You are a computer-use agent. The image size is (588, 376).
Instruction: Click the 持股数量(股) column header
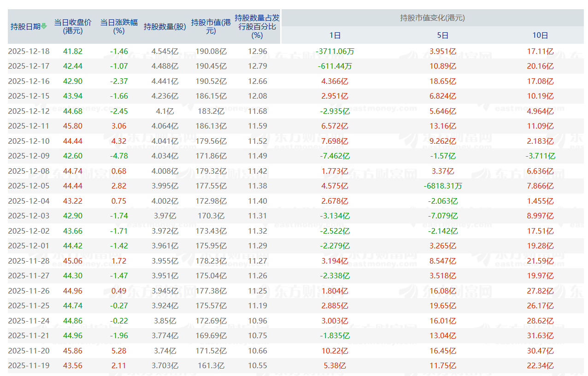pyautogui.click(x=164, y=26)
